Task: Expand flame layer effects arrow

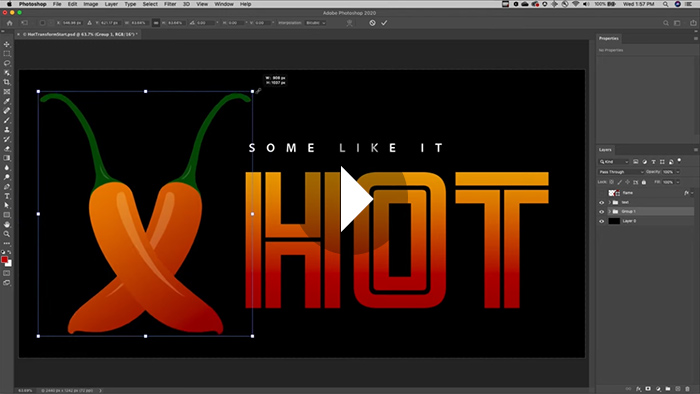Action: point(692,193)
